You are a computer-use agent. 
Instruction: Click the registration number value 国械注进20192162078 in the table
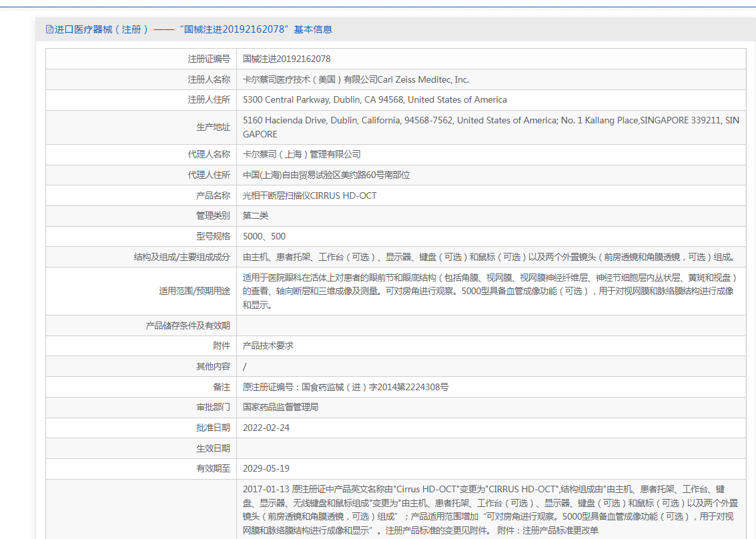(286, 59)
